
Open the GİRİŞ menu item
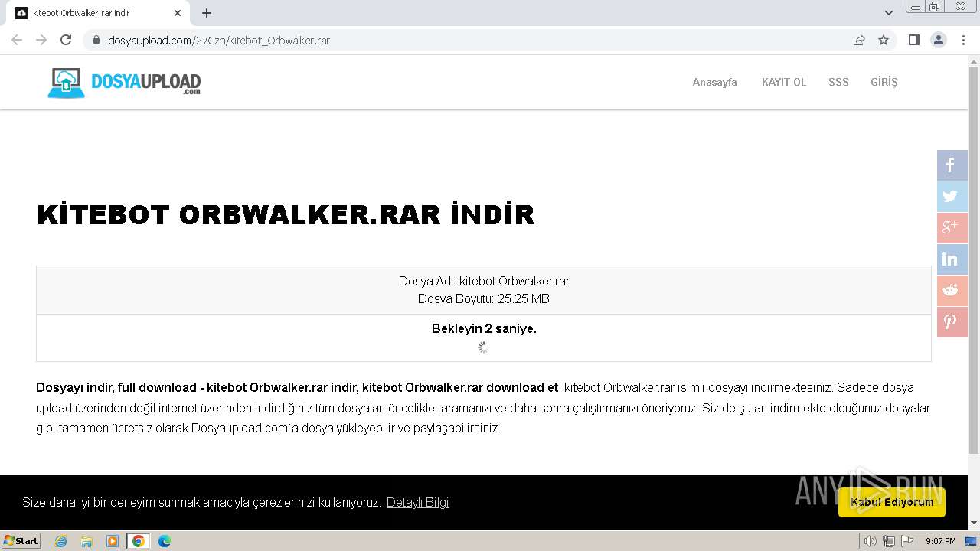[884, 82]
